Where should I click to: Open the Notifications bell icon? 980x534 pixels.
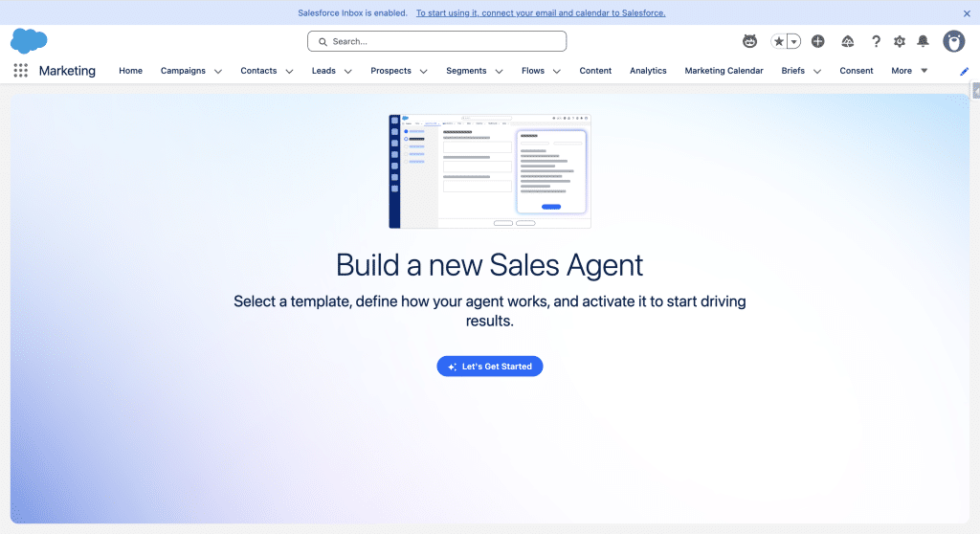[923, 41]
